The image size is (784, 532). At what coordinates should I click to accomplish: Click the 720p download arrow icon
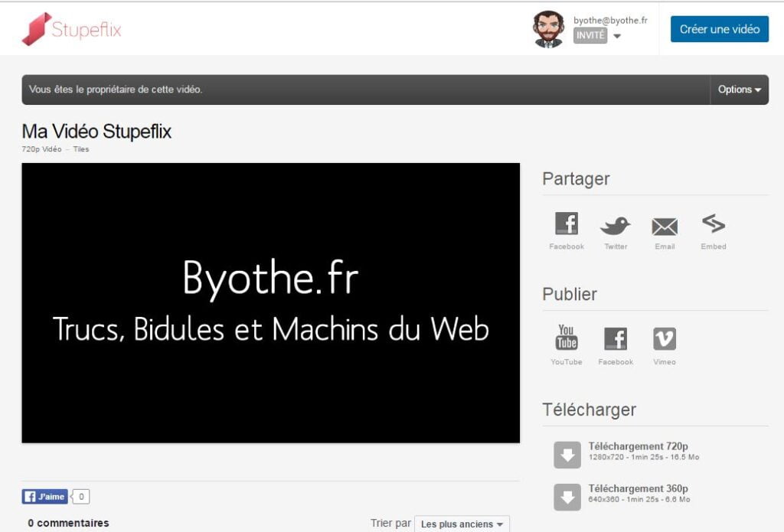tap(567, 453)
